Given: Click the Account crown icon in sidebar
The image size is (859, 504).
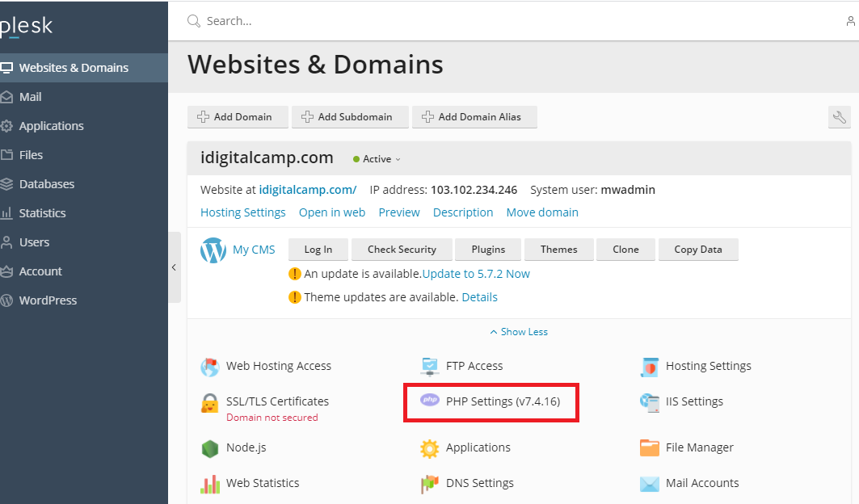Looking at the screenshot, I should point(6,271).
